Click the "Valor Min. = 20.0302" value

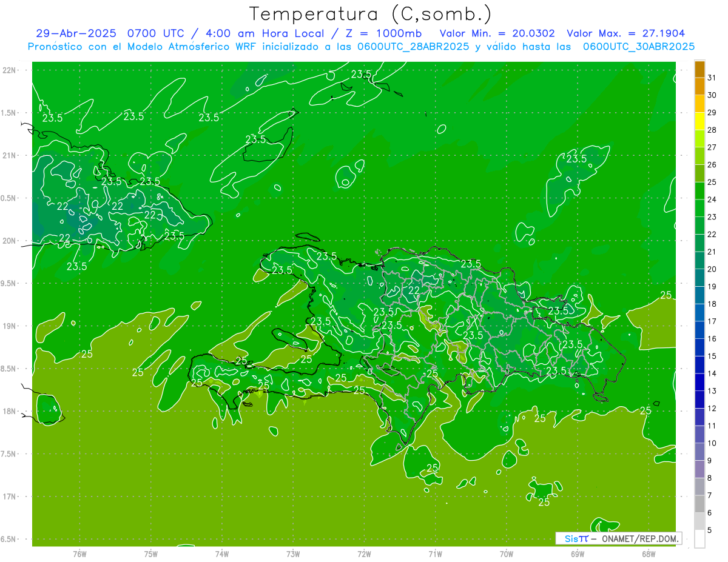[x=497, y=34]
